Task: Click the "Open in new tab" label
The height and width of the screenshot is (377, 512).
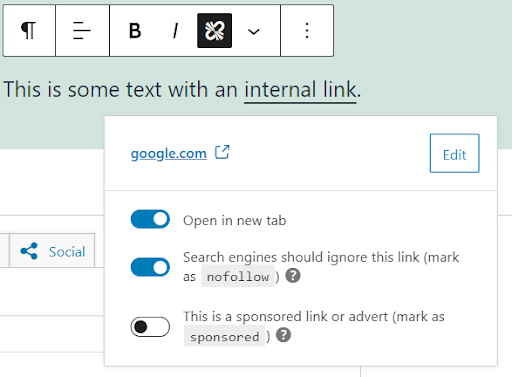Action: click(x=235, y=220)
